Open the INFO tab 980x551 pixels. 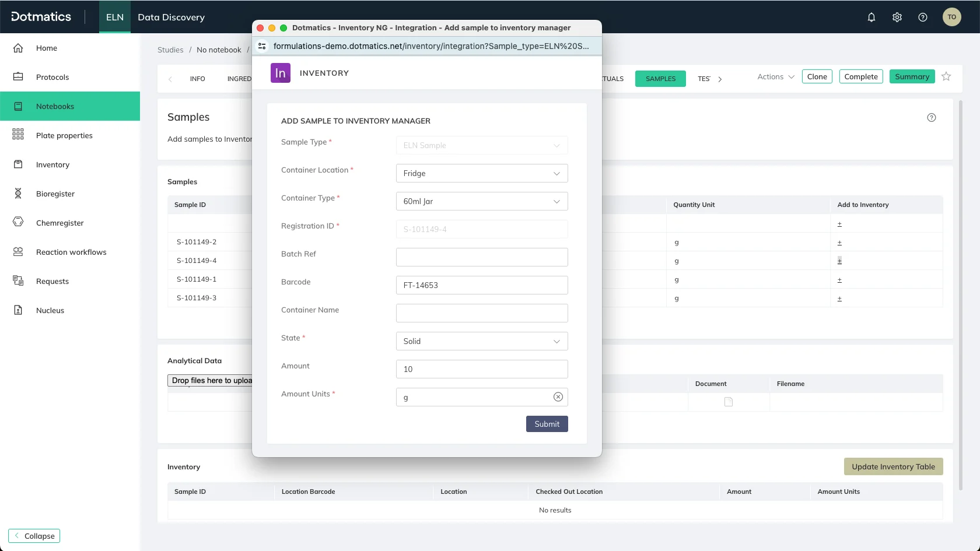point(197,79)
